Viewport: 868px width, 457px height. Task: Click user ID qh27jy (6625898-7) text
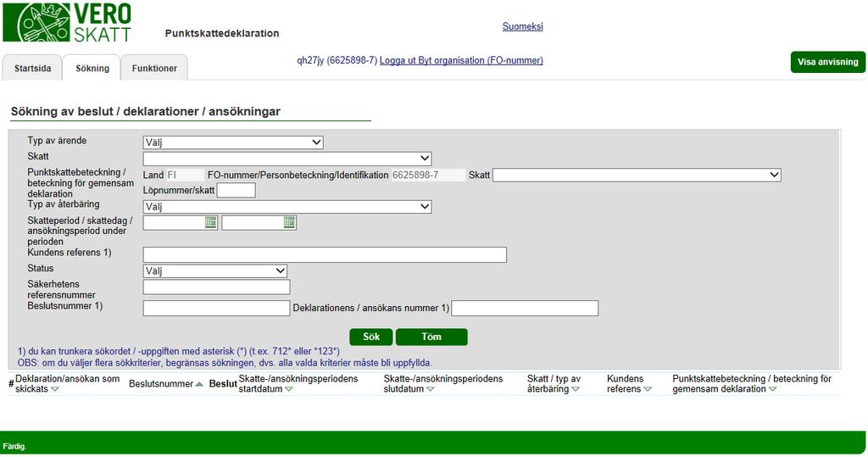point(337,60)
